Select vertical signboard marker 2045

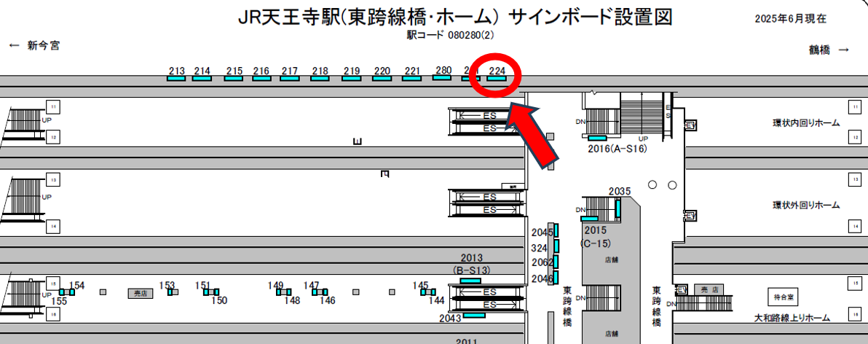pos(557,231)
